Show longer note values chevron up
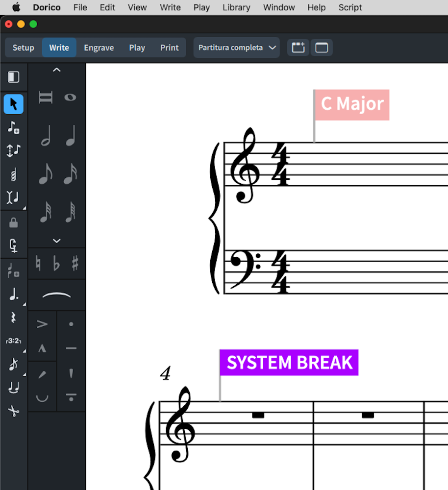The height and width of the screenshot is (490, 448). [56, 70]
